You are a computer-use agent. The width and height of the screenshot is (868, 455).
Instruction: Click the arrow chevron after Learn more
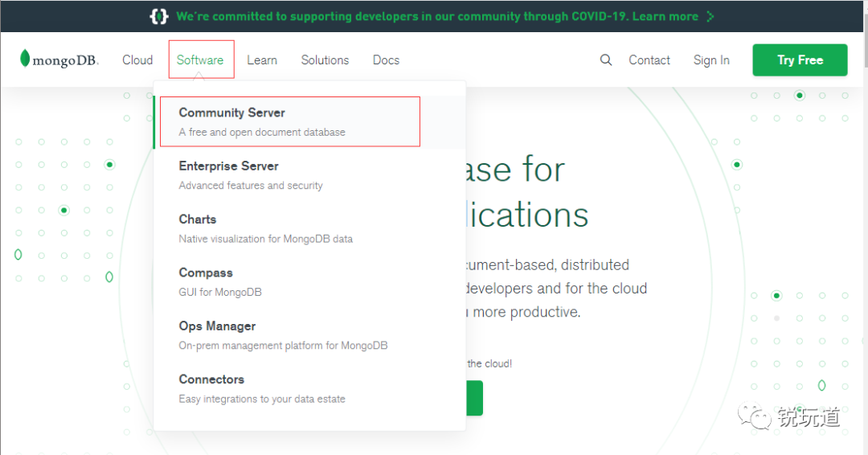pyautogui.click(x=710, y=16)
